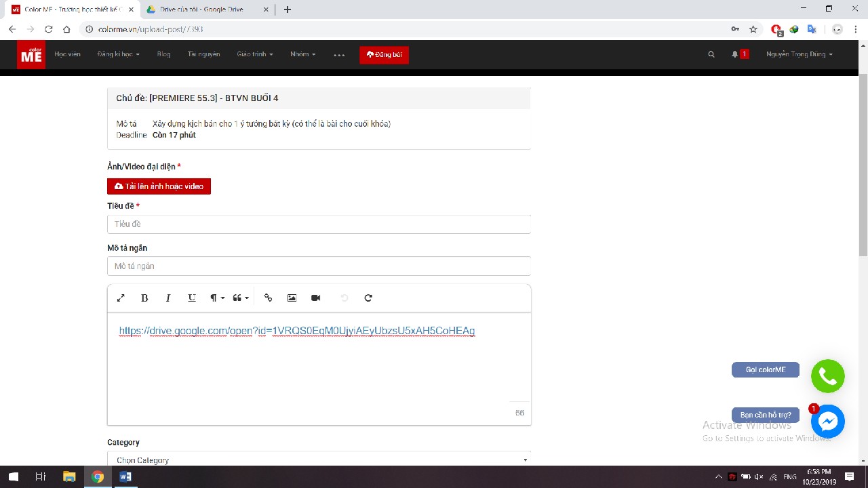Open the search icon in the navbar

(x=711, y=54)
